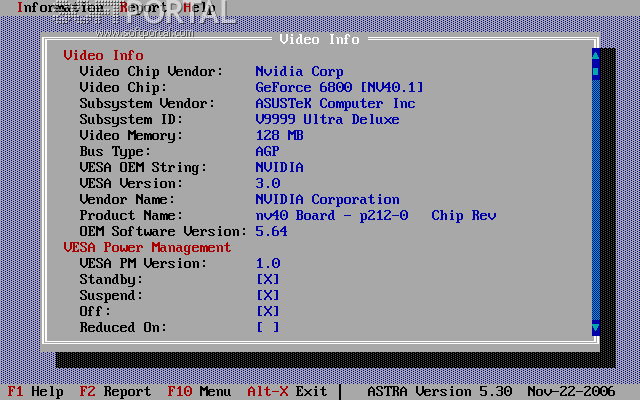640x400 pixels.
Task: Click the OEM Software Version label
Action: click(x=163, y=231)
